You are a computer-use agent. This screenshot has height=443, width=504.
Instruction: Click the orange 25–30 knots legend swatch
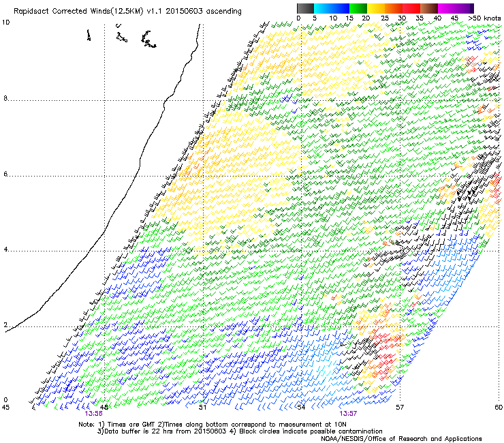(x=394, y=8)
